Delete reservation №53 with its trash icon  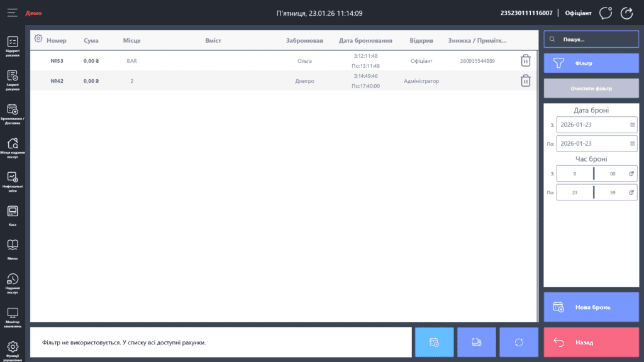pos(525,61)
